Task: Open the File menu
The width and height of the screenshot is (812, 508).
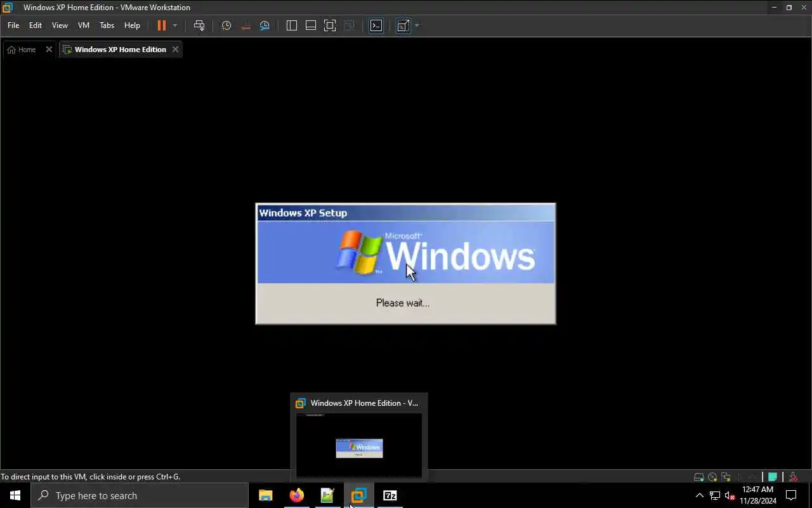Action: 13,25
